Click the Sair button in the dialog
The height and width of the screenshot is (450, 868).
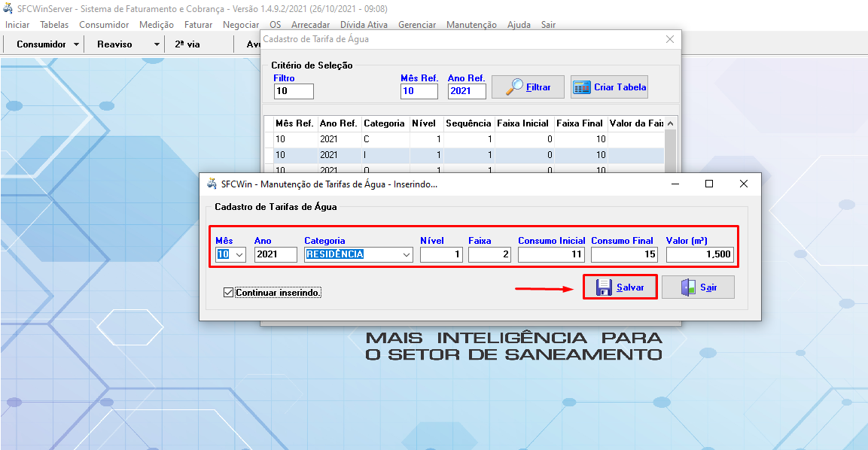[x=698, y=287]
